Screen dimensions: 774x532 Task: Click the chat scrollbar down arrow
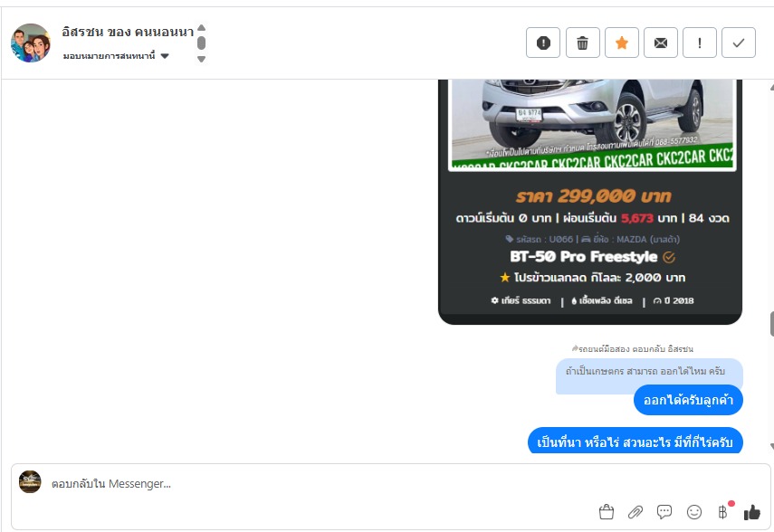coord(771,446)
